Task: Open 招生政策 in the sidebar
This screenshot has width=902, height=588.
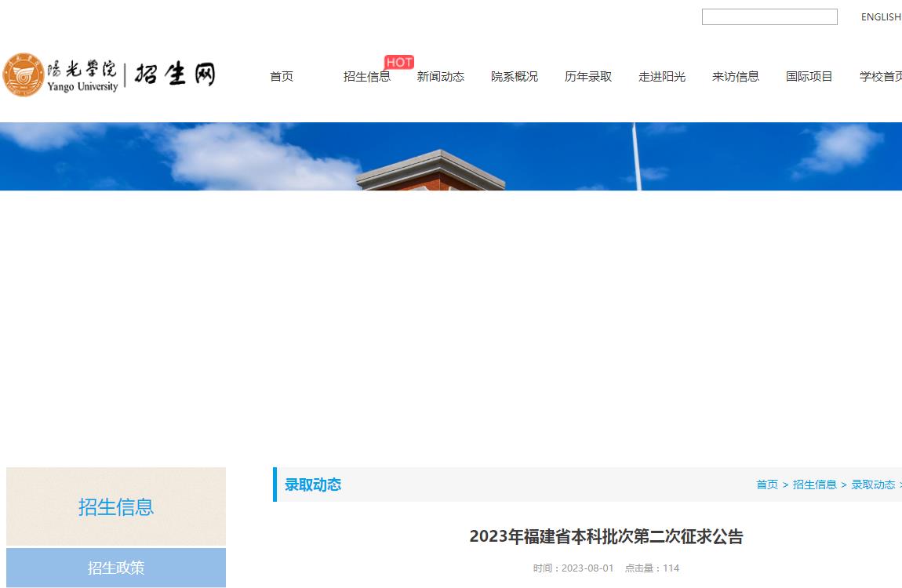Action: pyautogui.click(x=116, y=568)
